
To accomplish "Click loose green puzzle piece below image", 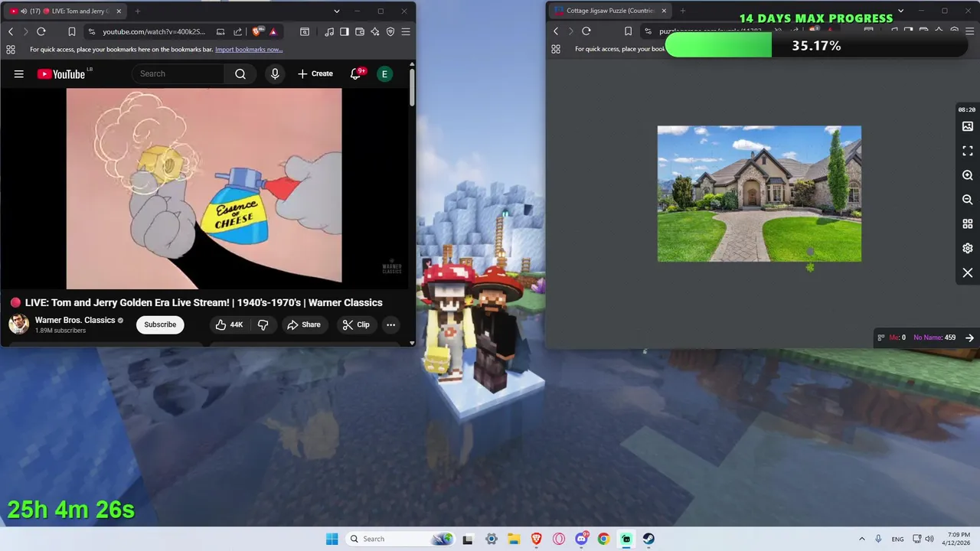I will pyautogui.click(x=810, y=267).
